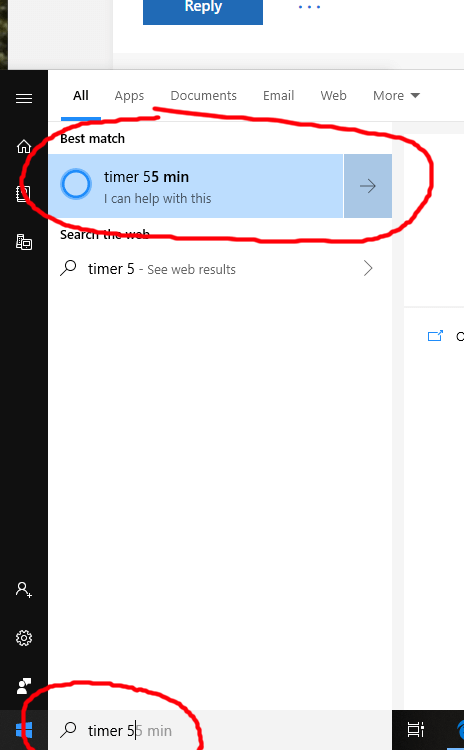Image resolution: width=464 pixels, height=750 pixels.
Task: Switch to the Apps tab
Action: 129,96
